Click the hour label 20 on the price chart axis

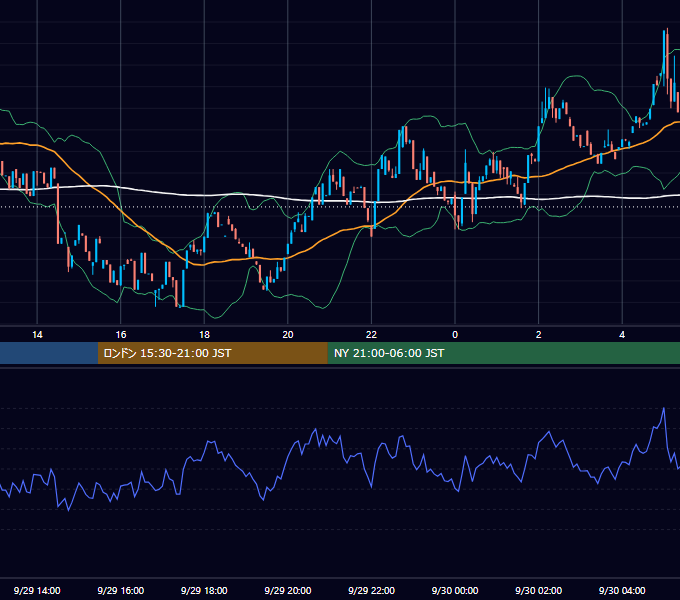(x=288, y=335)
